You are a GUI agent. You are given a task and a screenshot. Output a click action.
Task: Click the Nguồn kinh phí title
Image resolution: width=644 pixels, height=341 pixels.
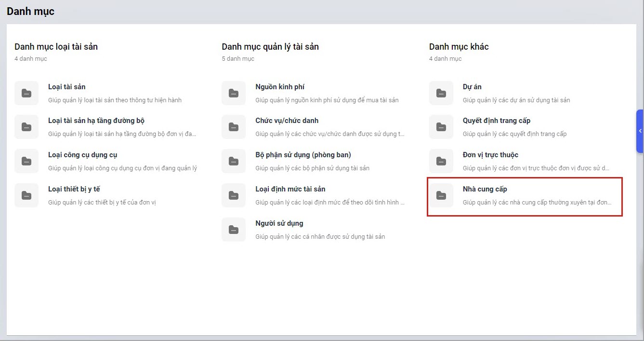point(279,87)
